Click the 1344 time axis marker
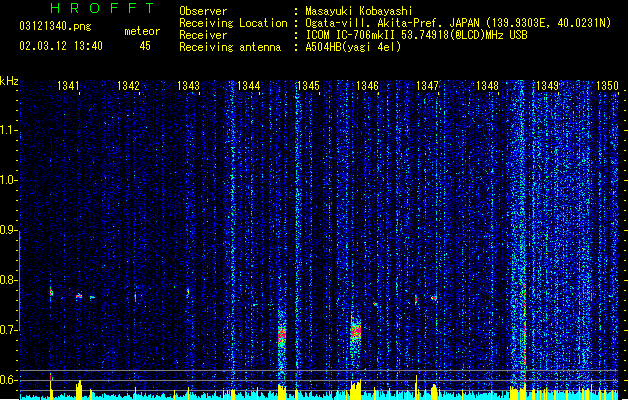The image size is (629, 400). pyautogui.click(x=248, y=85)
